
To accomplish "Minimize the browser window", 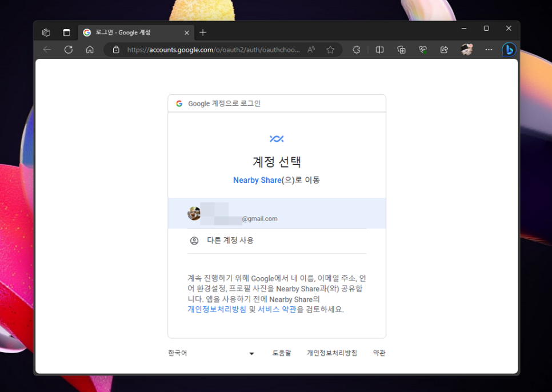I will coord(464,28).
